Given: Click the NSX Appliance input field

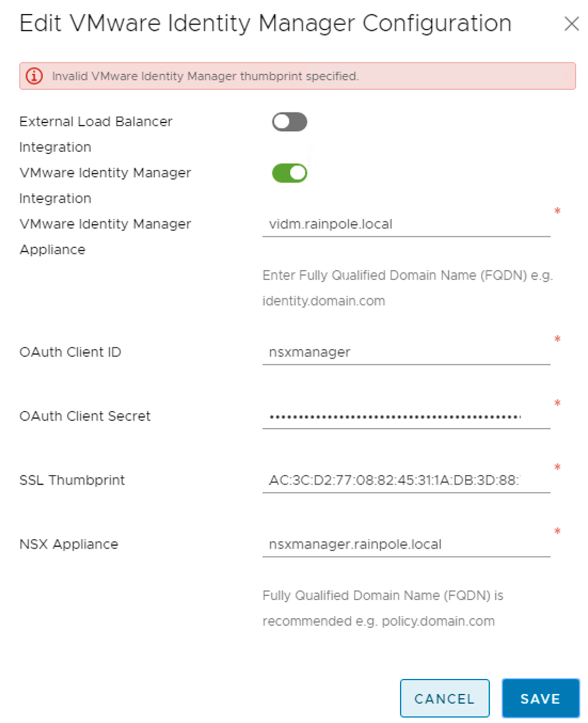Looking at the screenshot, I should pos(406,545).
